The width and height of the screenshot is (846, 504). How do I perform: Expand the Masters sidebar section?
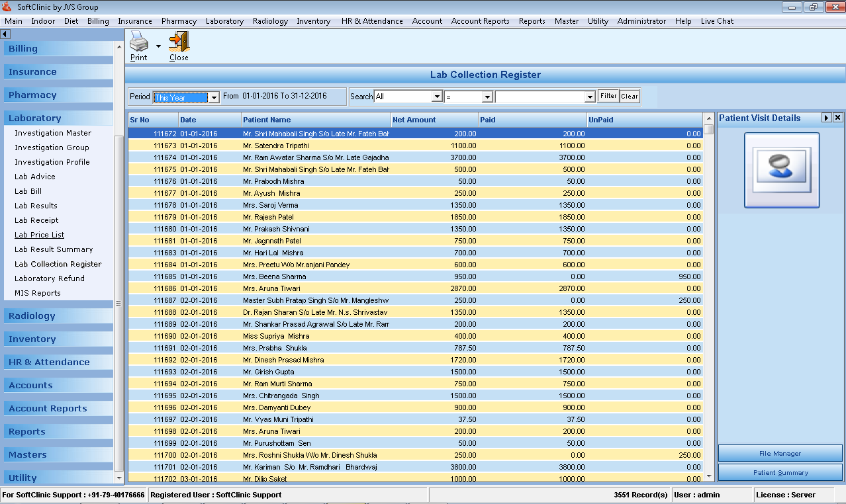point(58,455)
